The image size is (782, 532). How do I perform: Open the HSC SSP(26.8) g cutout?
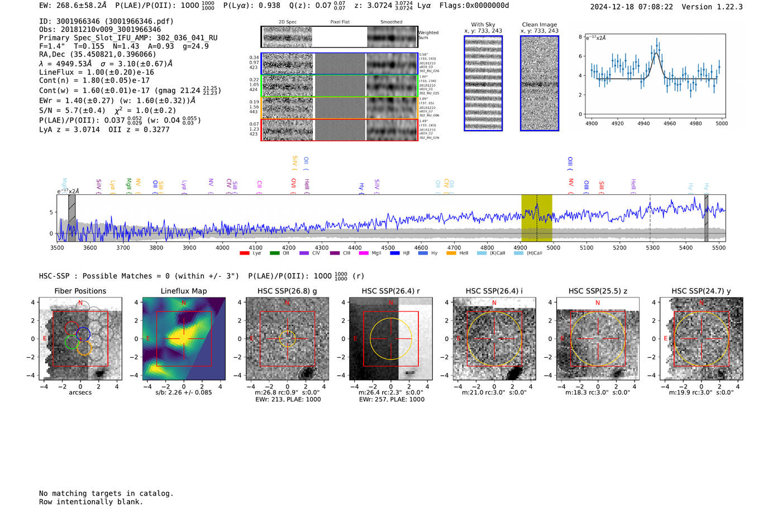pos(287,339)
